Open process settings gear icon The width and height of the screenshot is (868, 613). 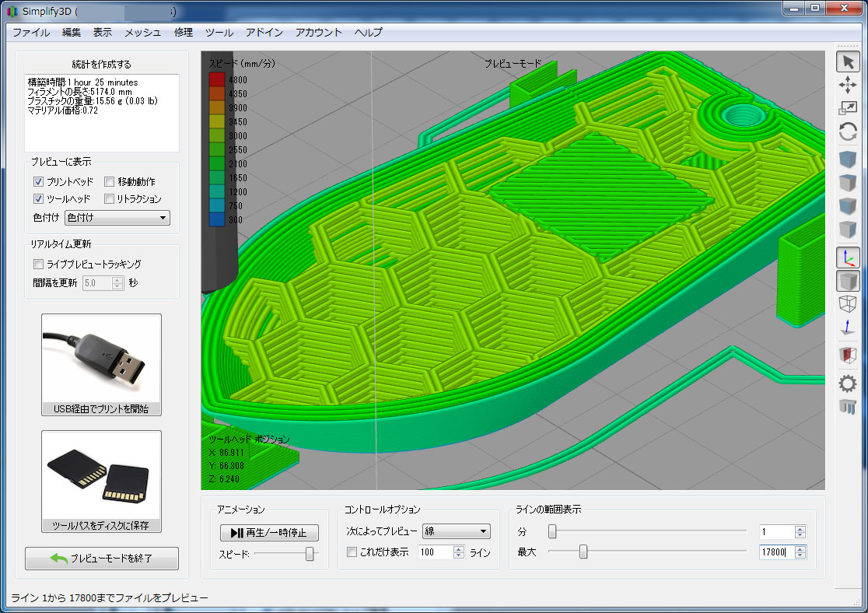coord(848,384)
